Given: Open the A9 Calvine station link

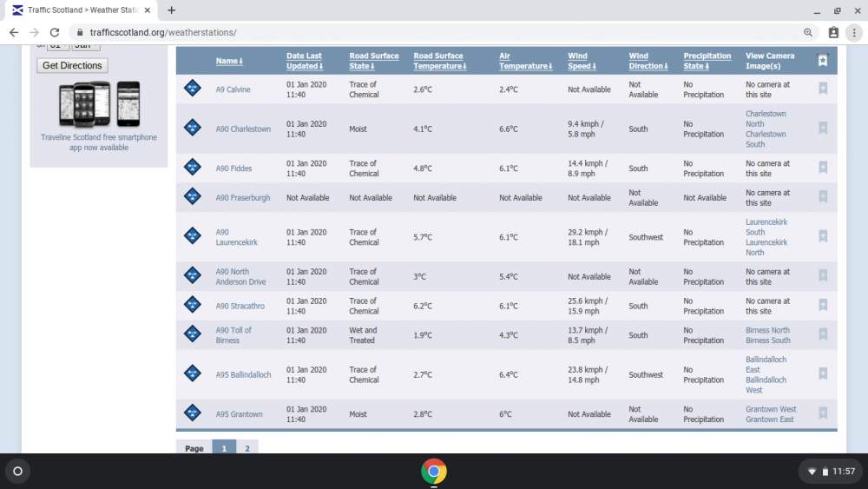Looking at the screenshot, I should [233, 89].
